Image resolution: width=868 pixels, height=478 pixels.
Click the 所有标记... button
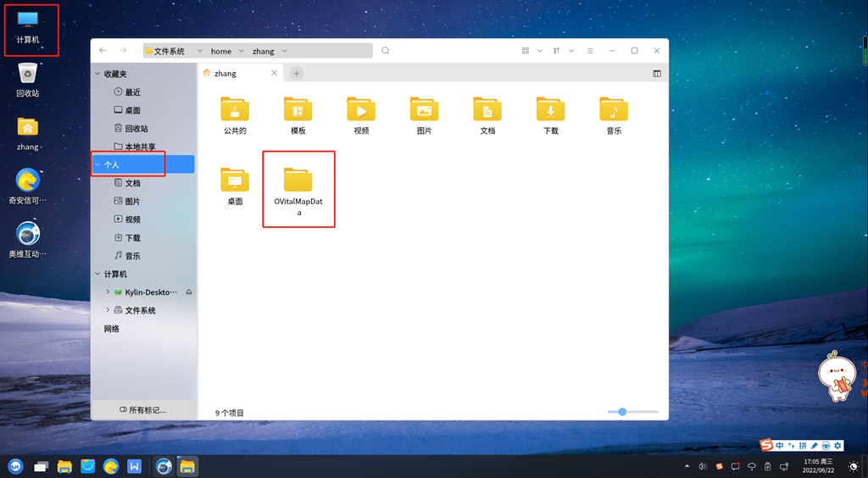(142, 410)
